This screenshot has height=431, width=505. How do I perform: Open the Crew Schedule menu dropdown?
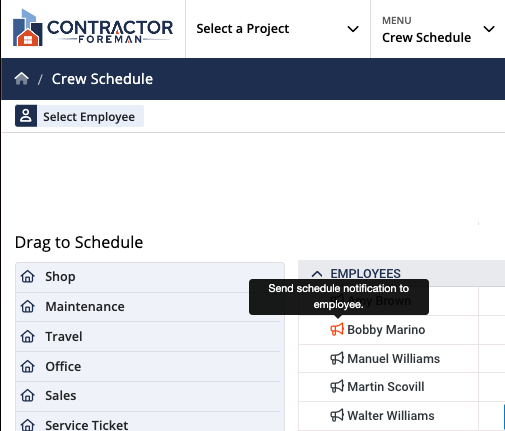(x=438, y=29)
